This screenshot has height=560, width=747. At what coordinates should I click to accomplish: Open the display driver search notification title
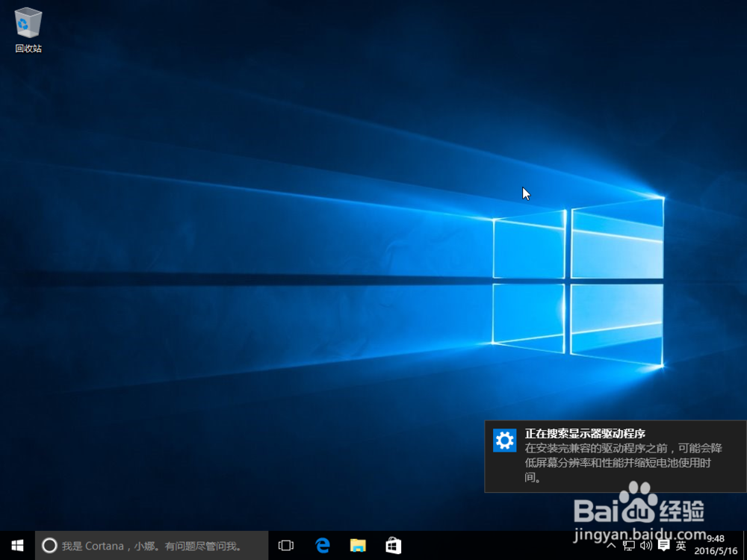click(585, 434)
